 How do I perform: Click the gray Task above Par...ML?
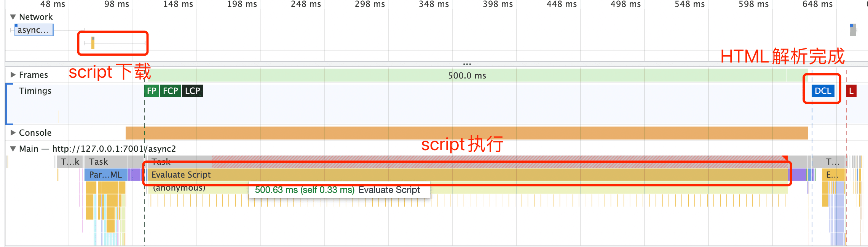[107, 162]
